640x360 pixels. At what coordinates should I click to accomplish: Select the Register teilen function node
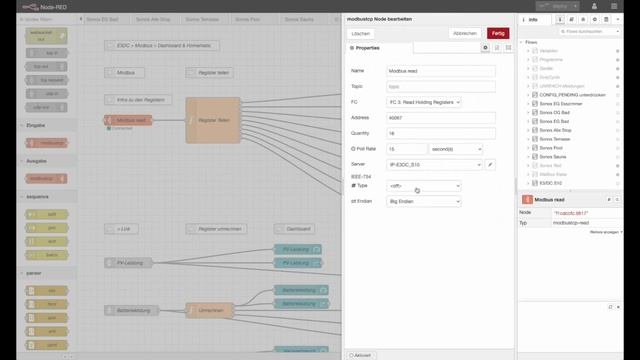coord(213,120)
